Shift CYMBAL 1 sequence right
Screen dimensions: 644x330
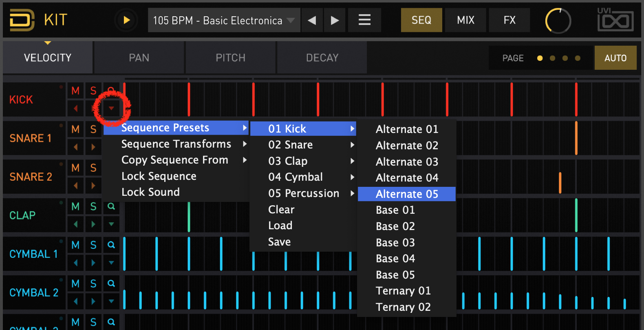93,263
